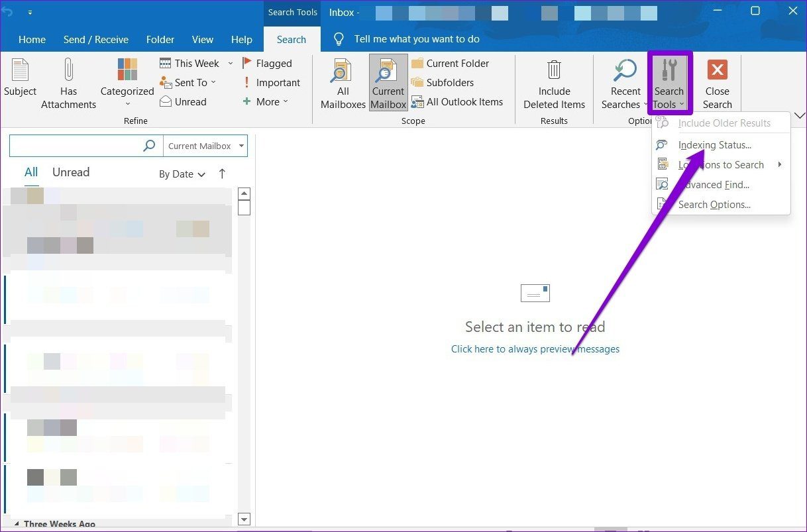Collapse the ribbon with chevron

point(798,116)
